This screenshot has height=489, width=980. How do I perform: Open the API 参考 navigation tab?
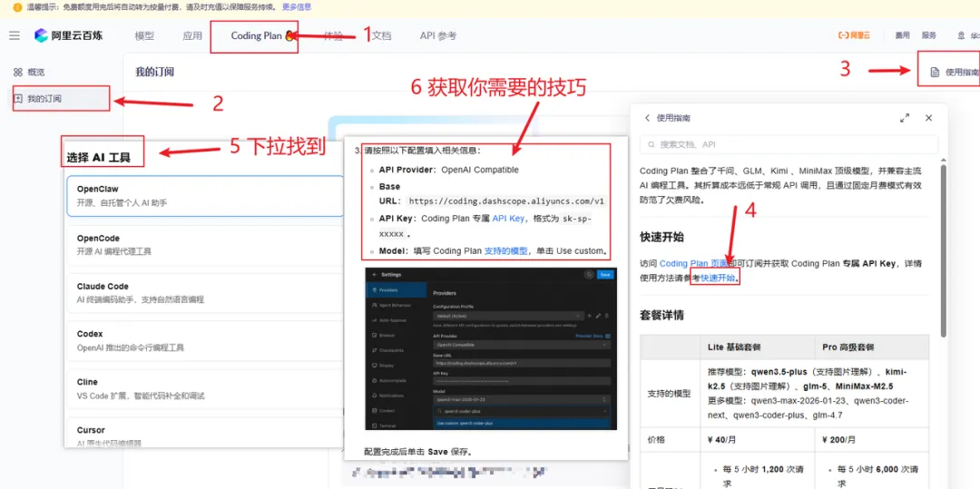point(438,35)
